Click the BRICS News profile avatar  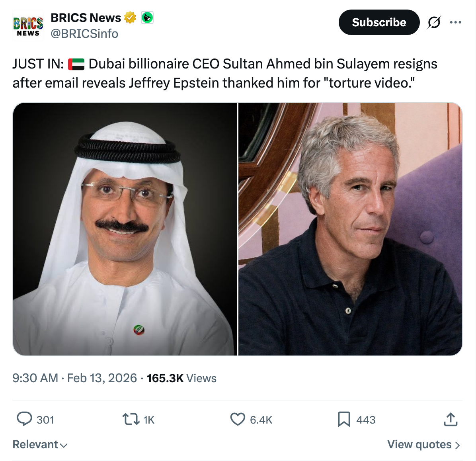point(28,26)
